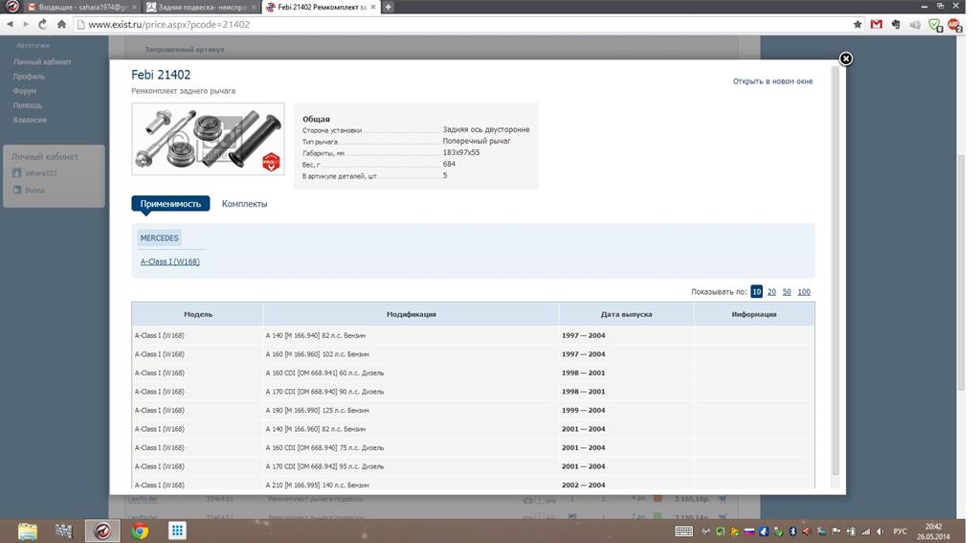Click the browser forward arrow
The height and width of the screenshot is (543, 980).
pyautogui.click(x=26, y=24)
